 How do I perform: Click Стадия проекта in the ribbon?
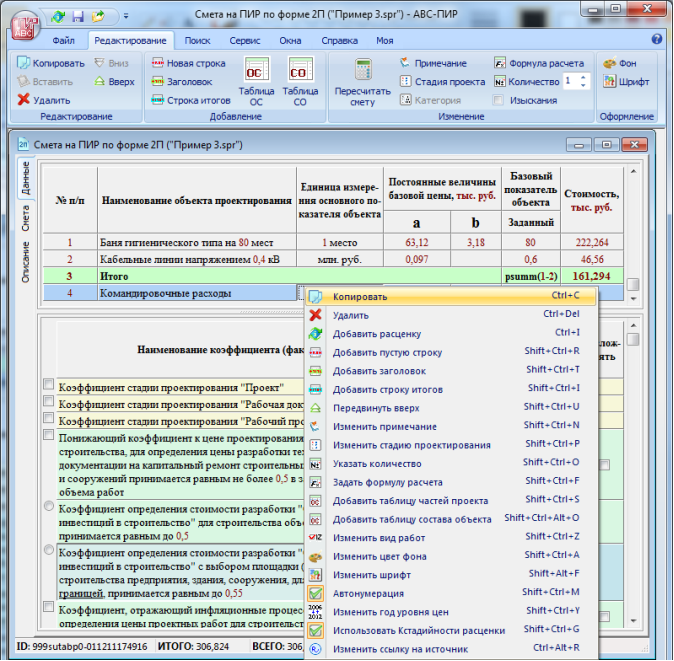point(442,82)
